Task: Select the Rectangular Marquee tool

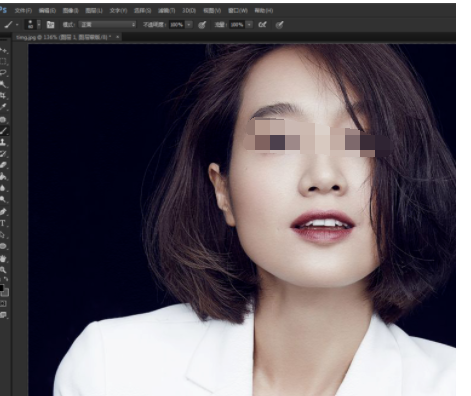Action: pos(3,62)
